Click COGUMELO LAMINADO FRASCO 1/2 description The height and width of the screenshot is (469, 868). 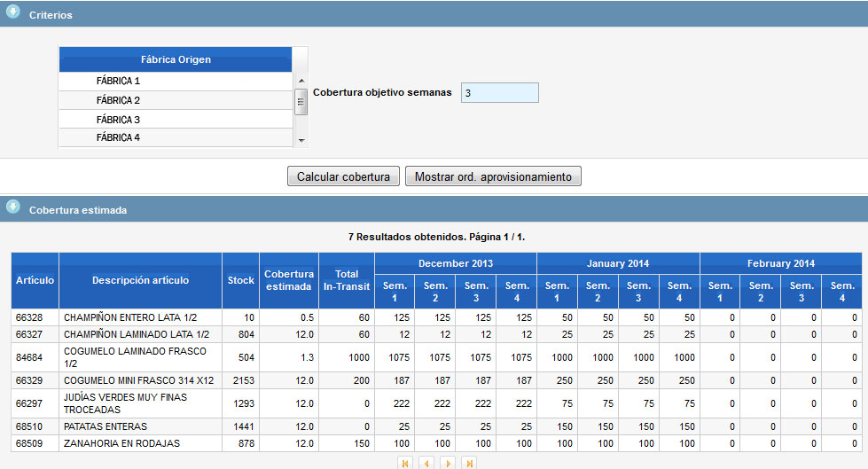(135, 357)
